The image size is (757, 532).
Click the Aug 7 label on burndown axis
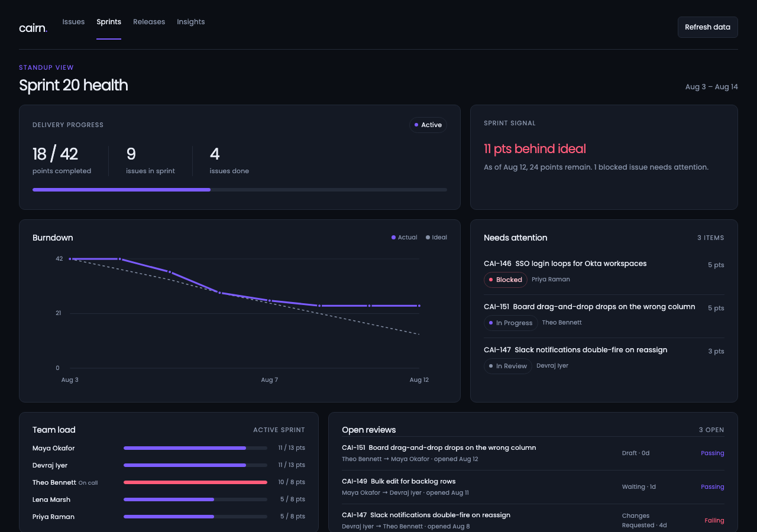[269, 380]
